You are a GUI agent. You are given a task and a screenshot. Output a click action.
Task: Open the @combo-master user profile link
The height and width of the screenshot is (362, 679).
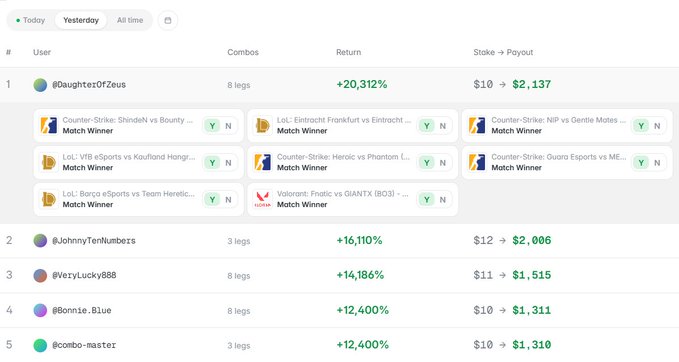pos(84,345)
